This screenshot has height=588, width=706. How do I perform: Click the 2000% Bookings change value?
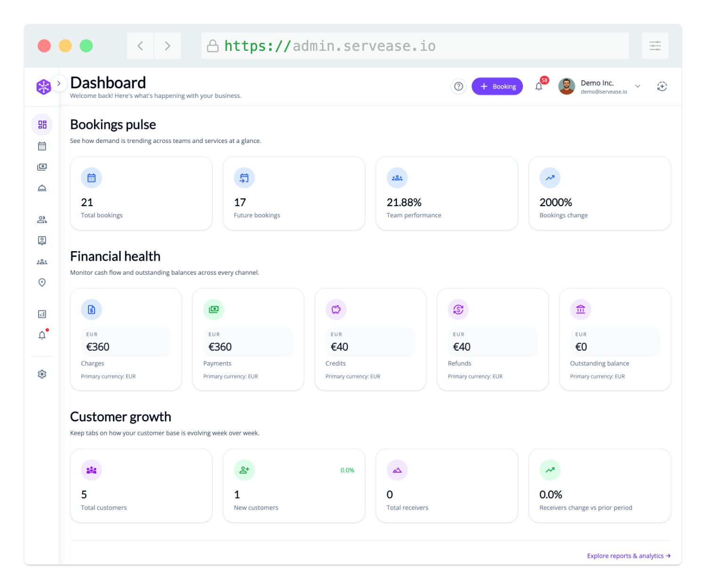pyautogui.click(x=556, y=203)
